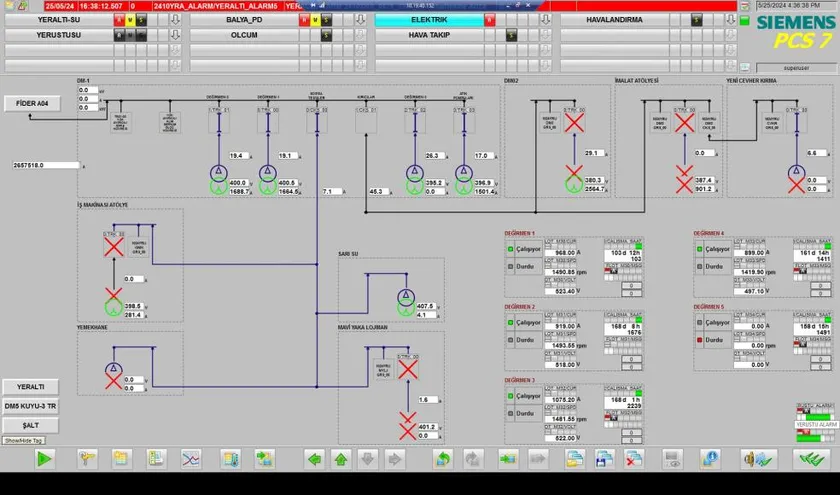Click the blue info icon in toolbar
This screenshot has width=840, height=495.
(711, 459)
